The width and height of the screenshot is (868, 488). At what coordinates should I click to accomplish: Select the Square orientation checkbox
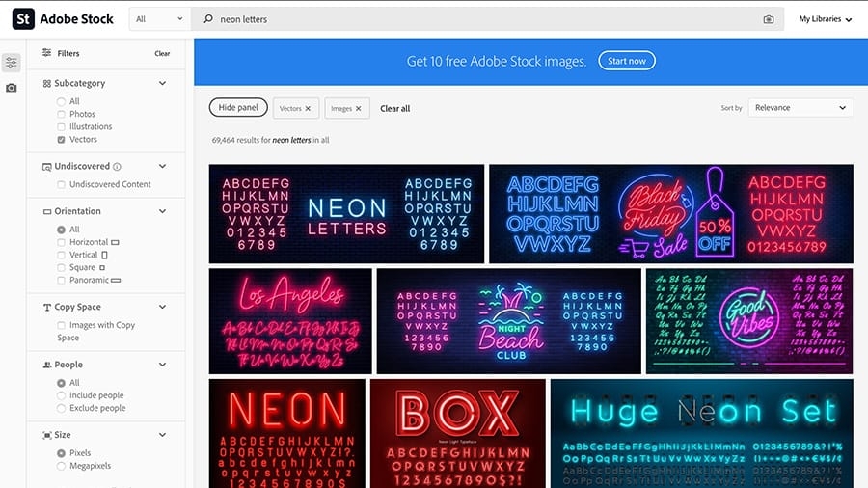61,268
